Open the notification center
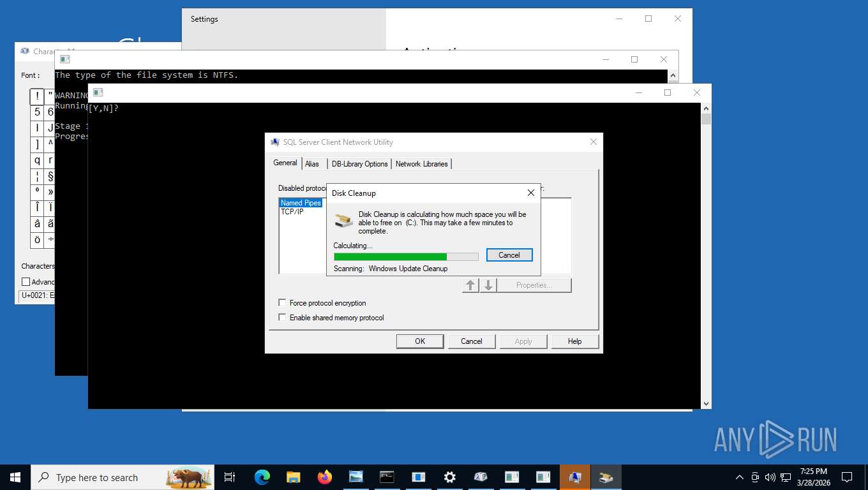This screenshot has height=490, width=868. (x=847, y=477)
